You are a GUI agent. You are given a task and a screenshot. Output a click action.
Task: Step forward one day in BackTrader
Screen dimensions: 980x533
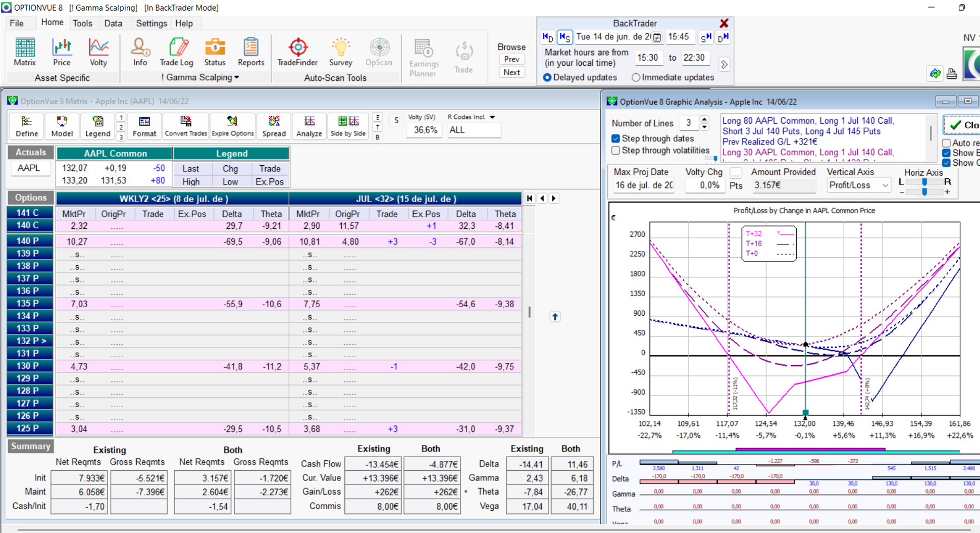(x=723, y=37)
